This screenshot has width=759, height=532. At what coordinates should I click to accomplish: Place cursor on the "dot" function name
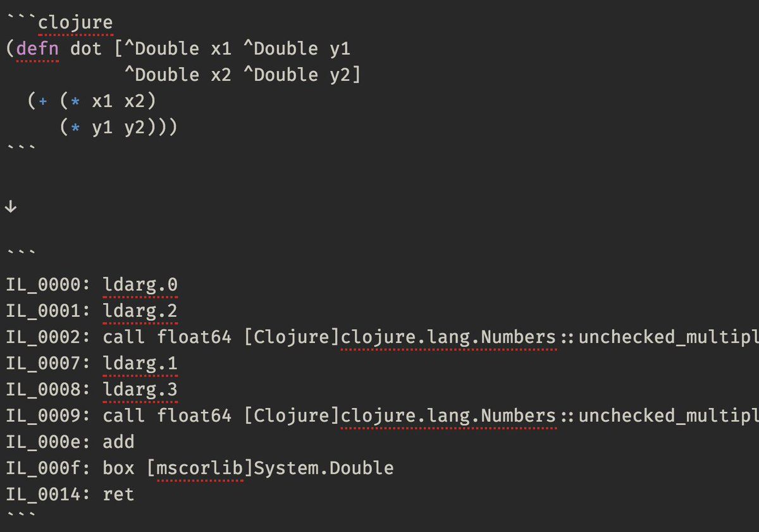(86, 49)
